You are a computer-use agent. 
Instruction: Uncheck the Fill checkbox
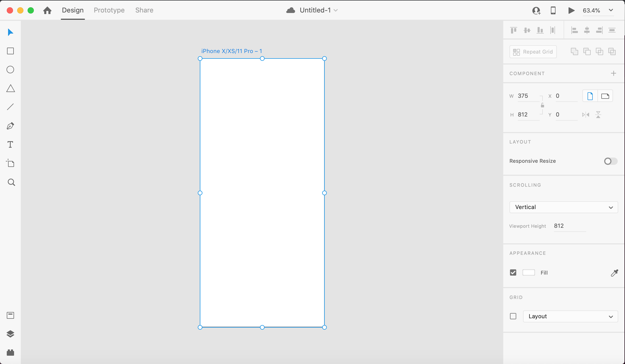point(513,272)
